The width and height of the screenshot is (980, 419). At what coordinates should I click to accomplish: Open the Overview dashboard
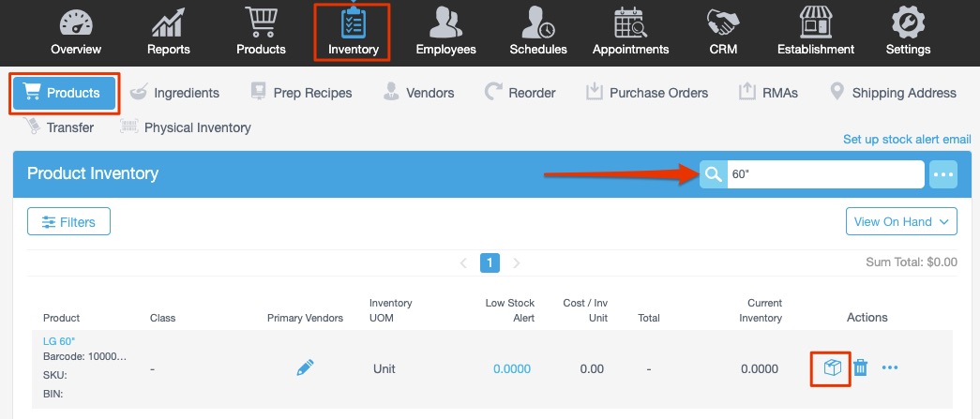point(76,32)
